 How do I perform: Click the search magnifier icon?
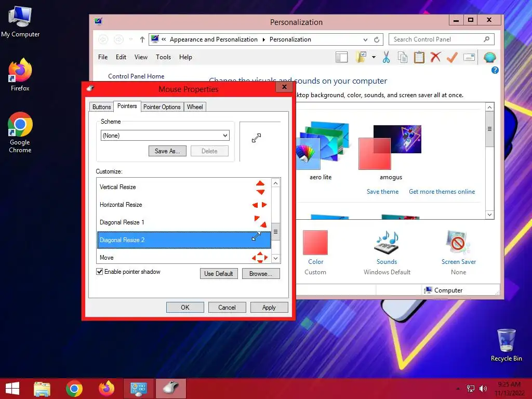486,39
